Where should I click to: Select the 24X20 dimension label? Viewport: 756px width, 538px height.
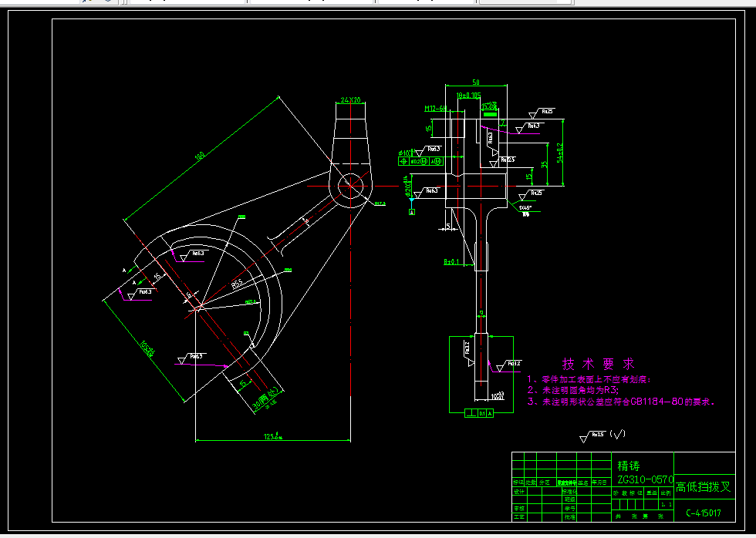click(x=350, y=100)
